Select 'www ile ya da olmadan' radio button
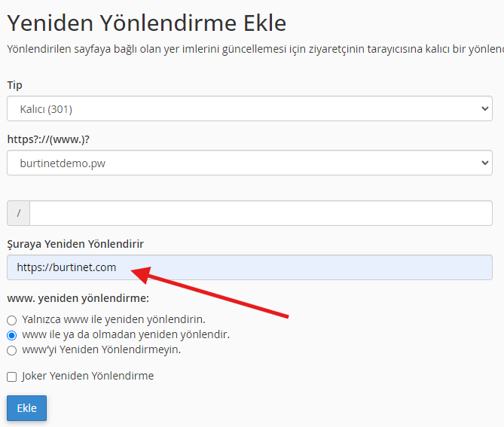The width and height of the screenshot is (504, 427). click(11, 335)
